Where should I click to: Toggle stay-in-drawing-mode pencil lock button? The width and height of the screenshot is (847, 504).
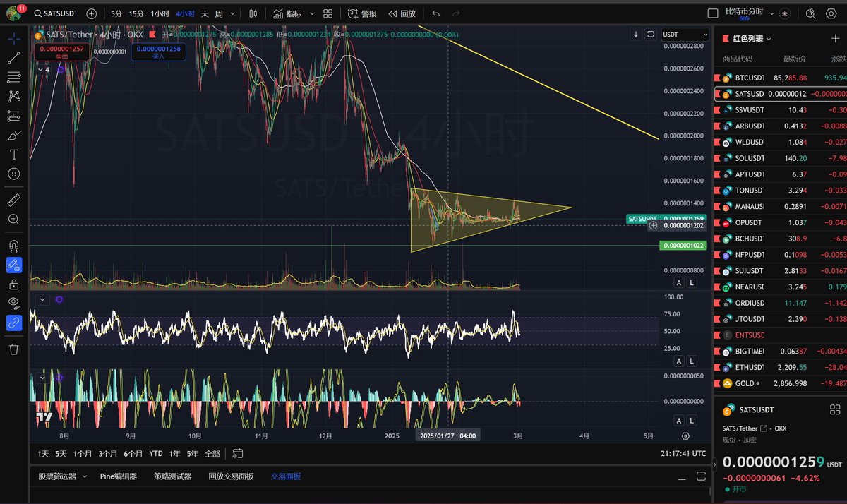[x=13, y=265]
